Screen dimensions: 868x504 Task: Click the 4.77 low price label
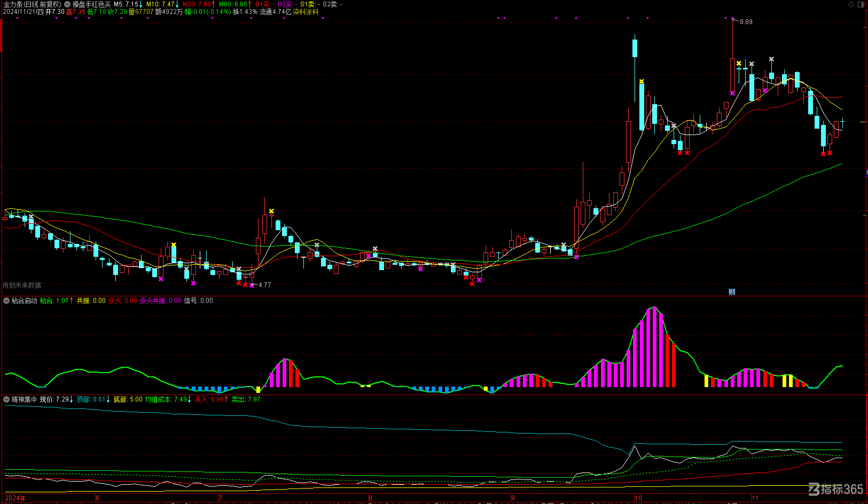265,285
